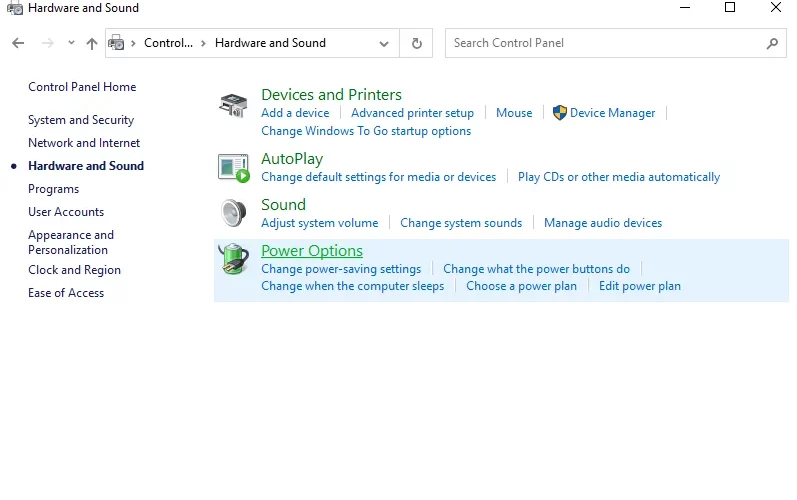This screenshot has height=500, width=797.
Task: Go back with the back arrow
Action: coord(18,43)
